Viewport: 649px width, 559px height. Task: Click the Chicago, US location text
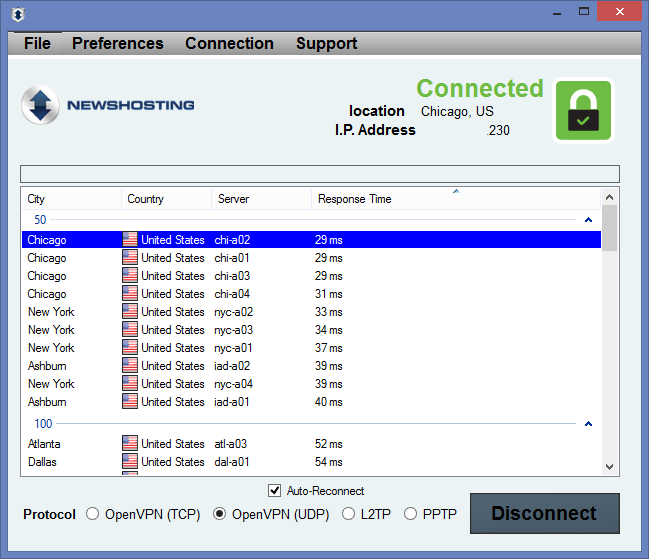[457, 111]
